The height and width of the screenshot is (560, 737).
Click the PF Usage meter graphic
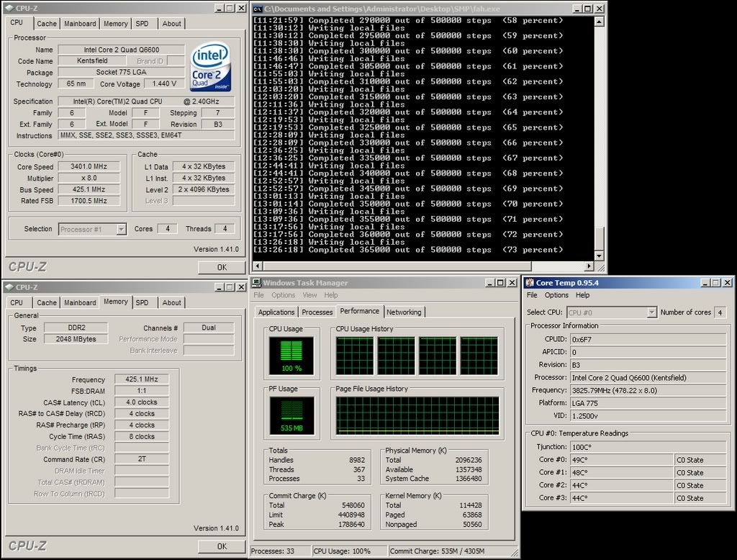pos(291,415)
